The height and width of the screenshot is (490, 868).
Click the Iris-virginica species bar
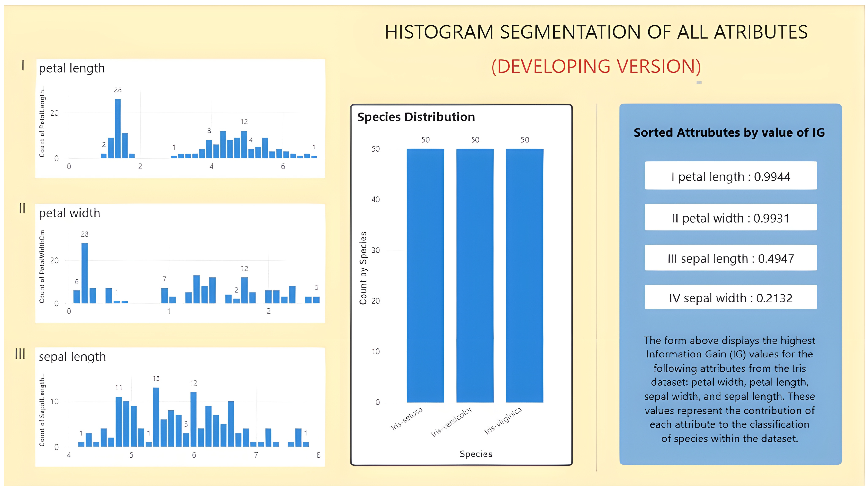(524, 275)
